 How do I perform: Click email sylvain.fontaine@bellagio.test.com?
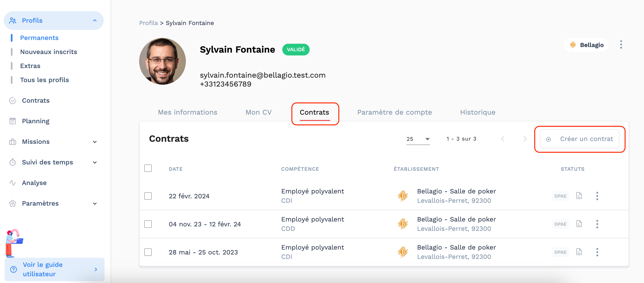[262, 75]
